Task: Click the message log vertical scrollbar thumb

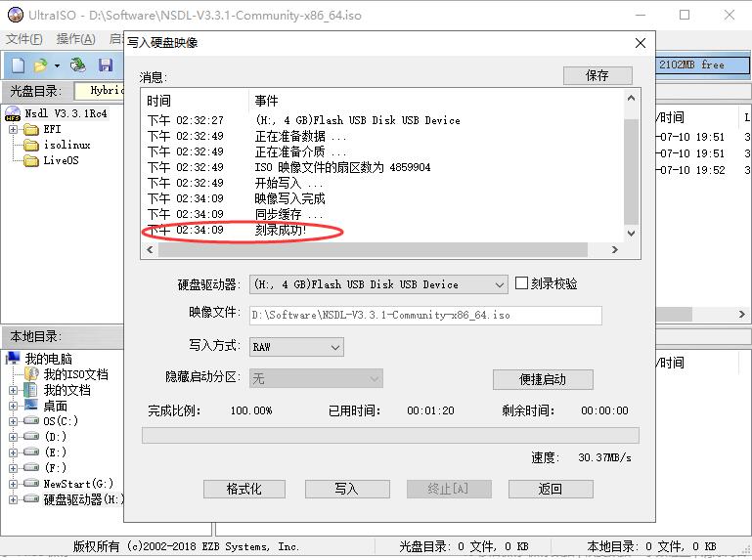Action: click(631, 171)
